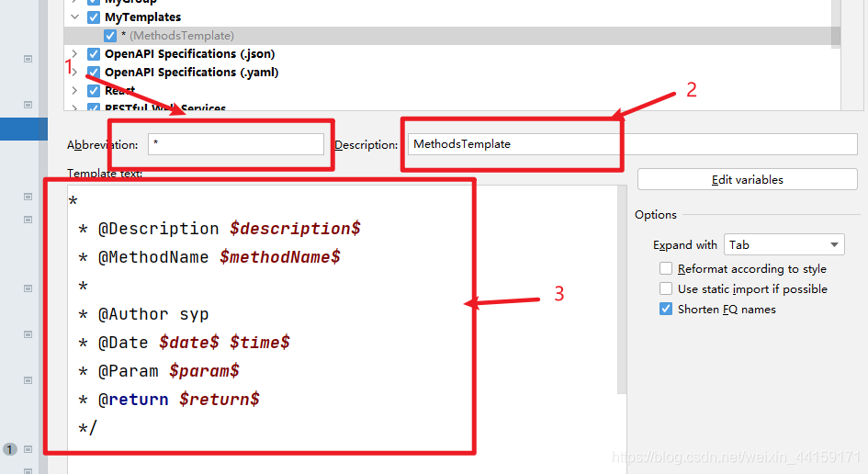Toggle the React group checkbox
The width and height of the screenshot is (868, 474).
tap(94, 90)
